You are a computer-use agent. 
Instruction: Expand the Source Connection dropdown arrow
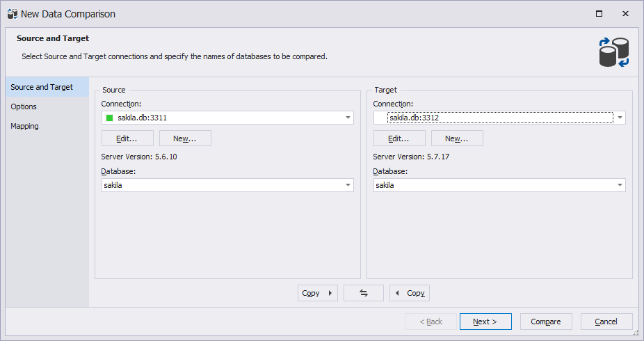(348, 118)
